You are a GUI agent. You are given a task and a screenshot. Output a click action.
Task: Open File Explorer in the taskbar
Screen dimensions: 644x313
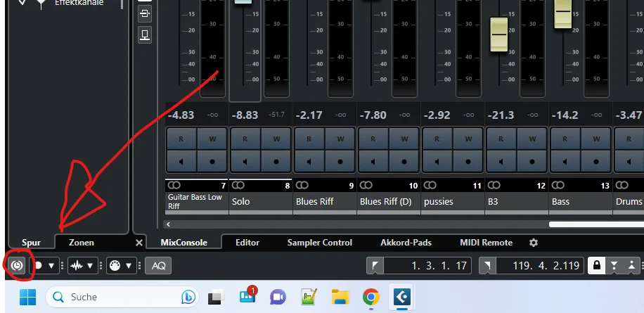[340, 297]
